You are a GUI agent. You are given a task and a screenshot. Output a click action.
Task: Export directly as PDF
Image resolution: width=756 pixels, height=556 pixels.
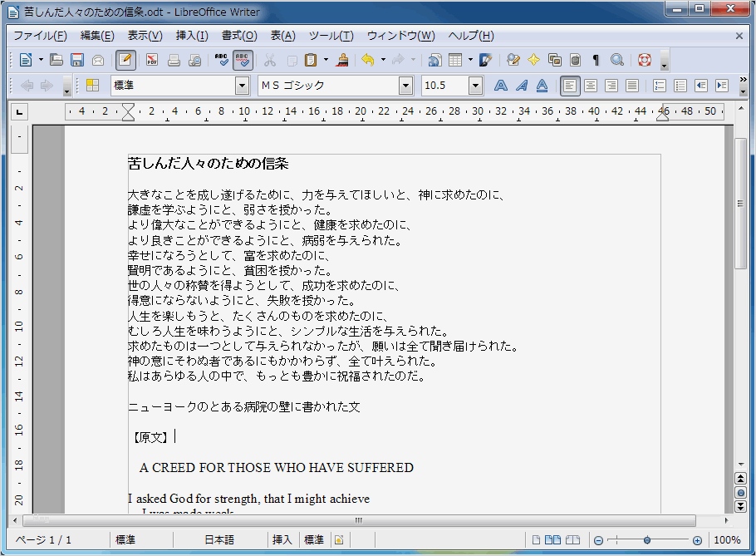(x=152, y=61)
